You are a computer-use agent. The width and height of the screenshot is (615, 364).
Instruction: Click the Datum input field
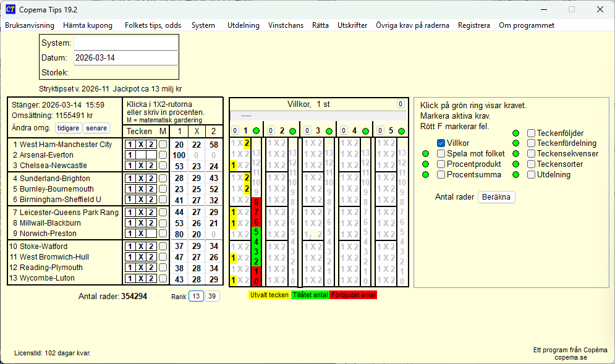[x=125, y=58]
